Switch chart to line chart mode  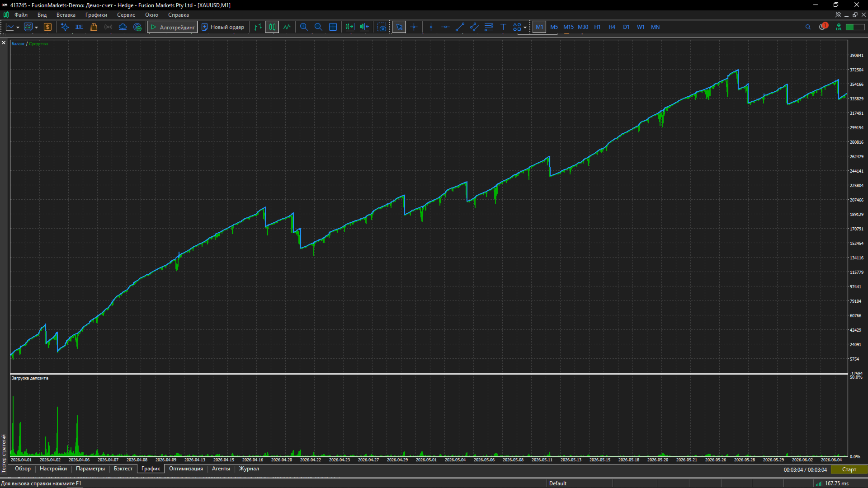point(287,27)
